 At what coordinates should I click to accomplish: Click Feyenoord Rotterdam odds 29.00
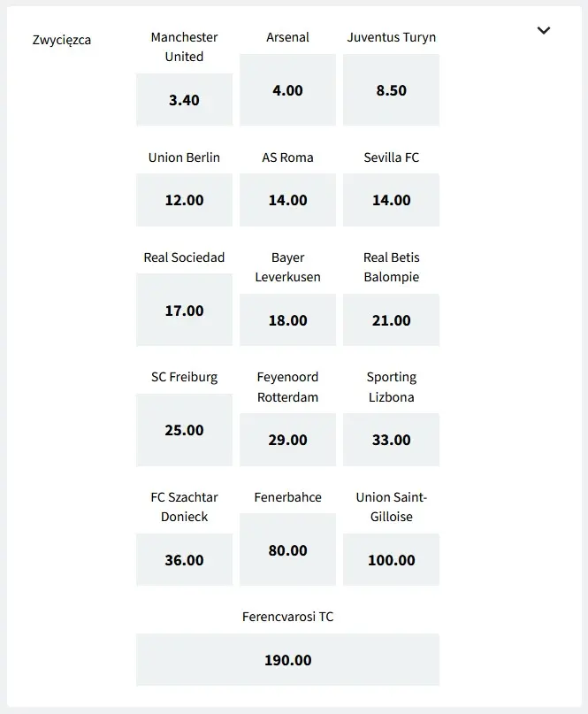(x=287, y=440)
